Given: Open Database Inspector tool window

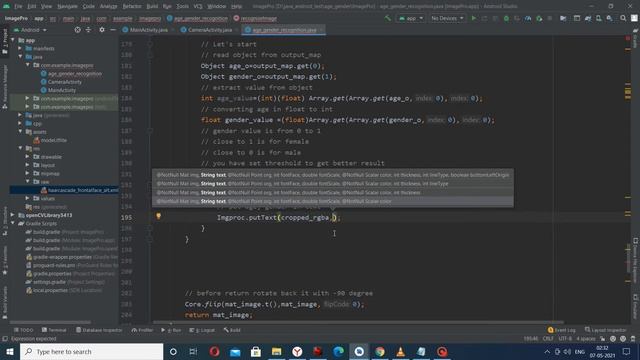Looking at the screenshot, I should pos(99,330).
